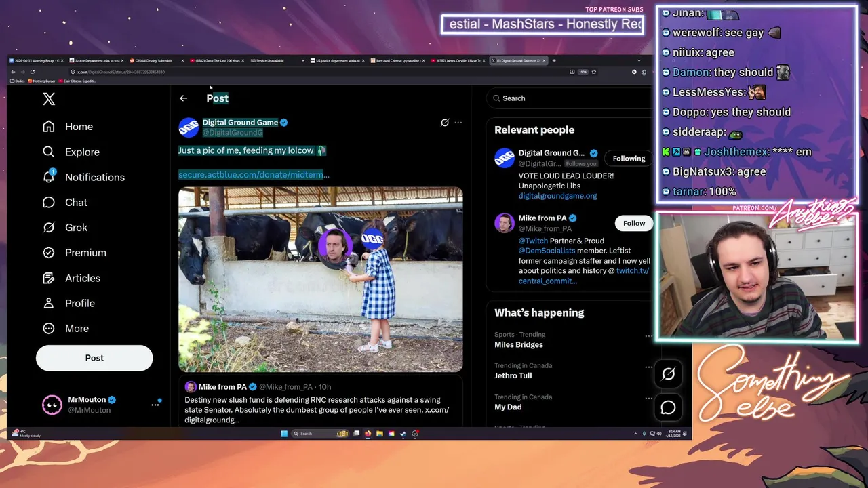868x488 pixels.
Task: Open Steam from the taskbar
Action: pos(403,434)
